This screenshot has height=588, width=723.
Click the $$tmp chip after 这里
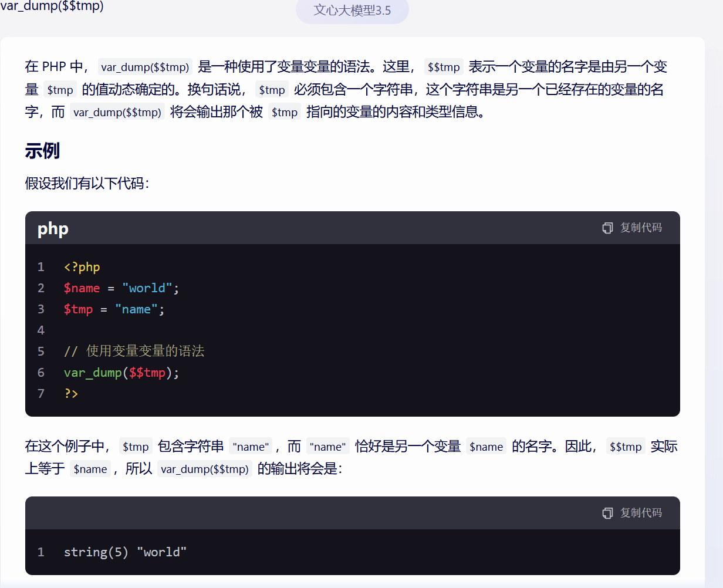coord(444,67)
